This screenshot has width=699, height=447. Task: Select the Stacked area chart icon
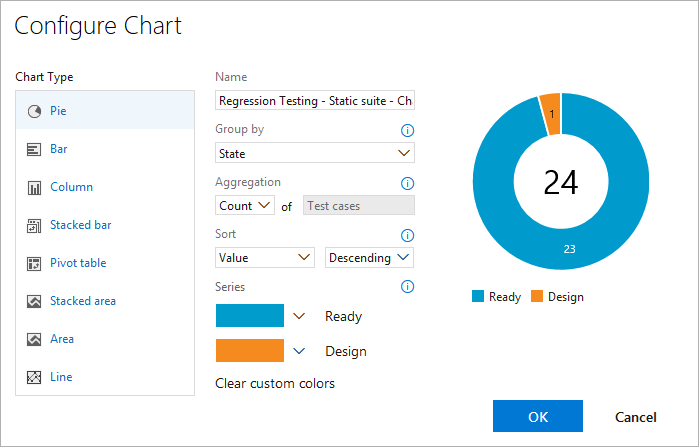click(33, 301)
